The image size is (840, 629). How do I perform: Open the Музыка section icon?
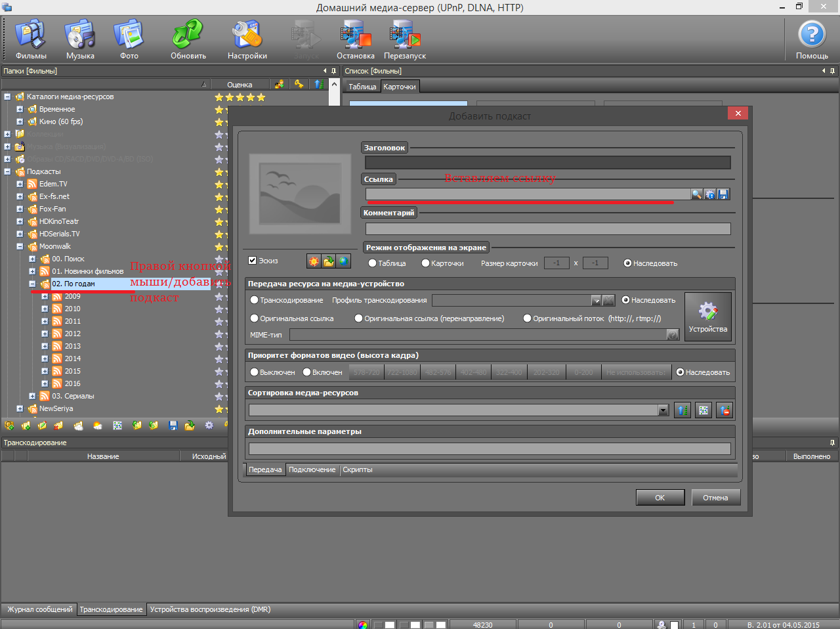pyautogui.click(x=80, y=39)
